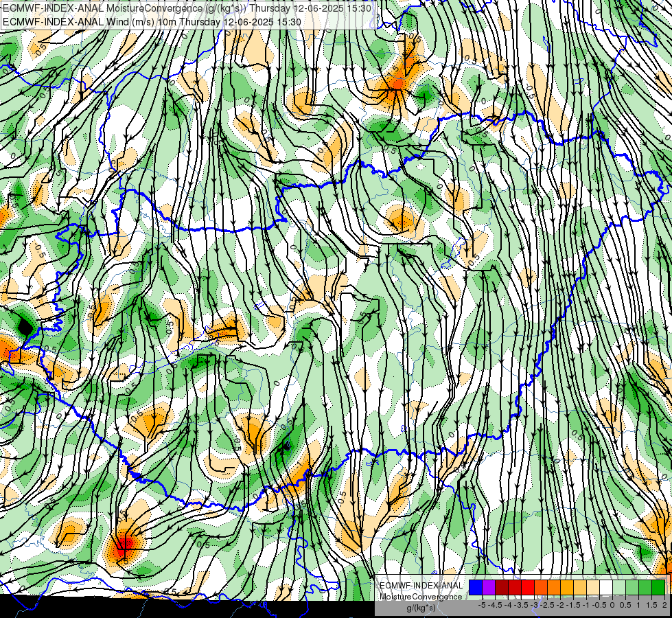The height and width of the screenshot is (618, 672).
Task: Click the '1.5' tick label on the legend scale
Action: [651, 605]
